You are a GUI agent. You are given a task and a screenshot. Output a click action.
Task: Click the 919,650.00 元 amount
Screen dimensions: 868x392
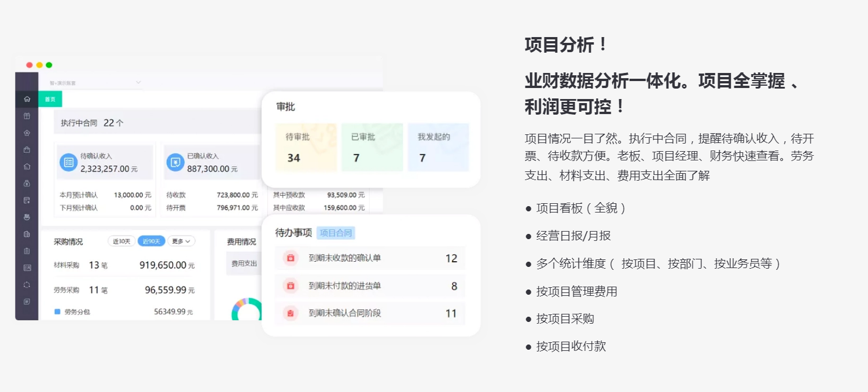tap(167, 265)
